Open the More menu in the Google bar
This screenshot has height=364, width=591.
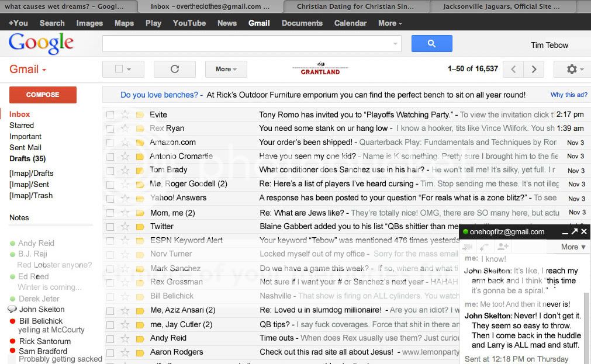point(390,23)
